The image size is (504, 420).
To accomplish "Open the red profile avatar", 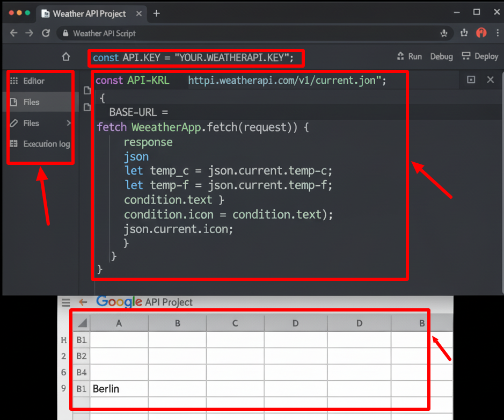I will click(x=481, y=32).
